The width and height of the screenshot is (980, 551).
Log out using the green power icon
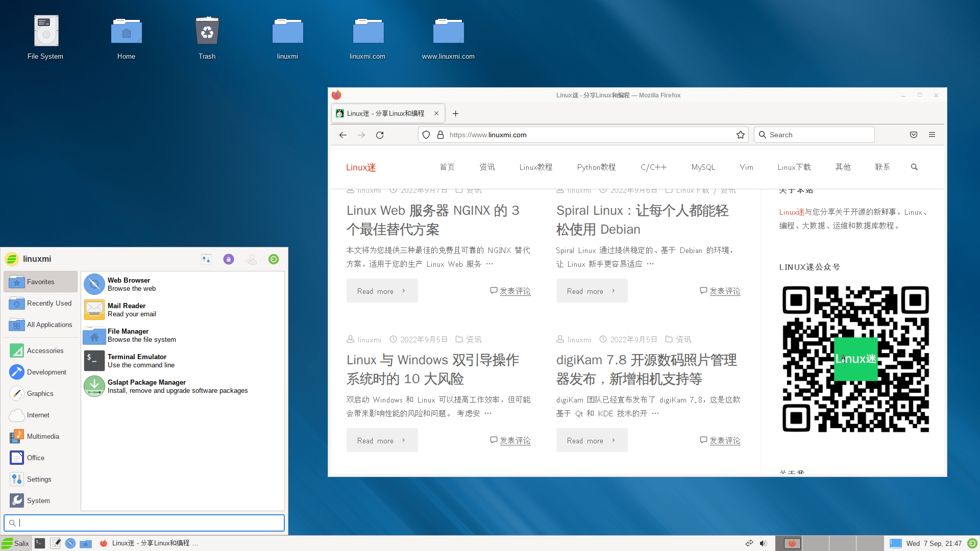(274, 259)
